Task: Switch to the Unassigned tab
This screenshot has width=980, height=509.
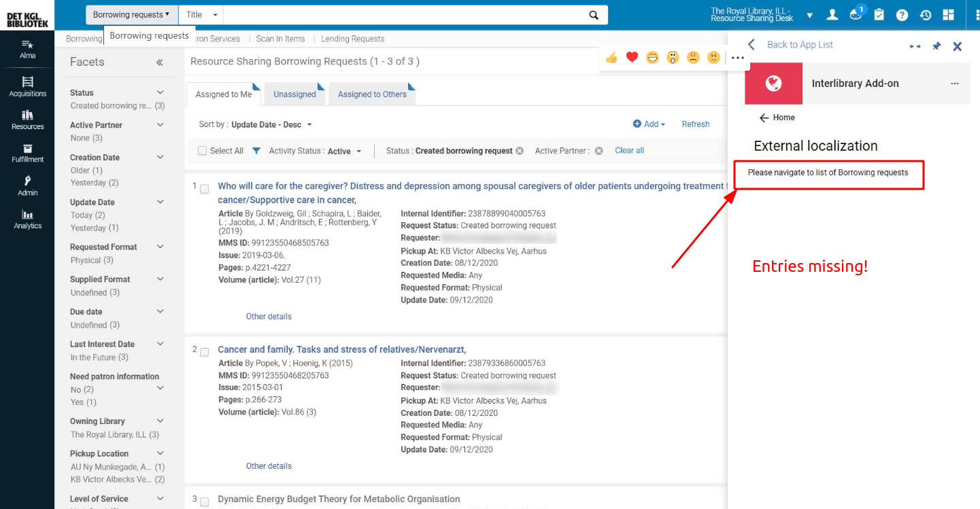Action: (x=294, y=94)
